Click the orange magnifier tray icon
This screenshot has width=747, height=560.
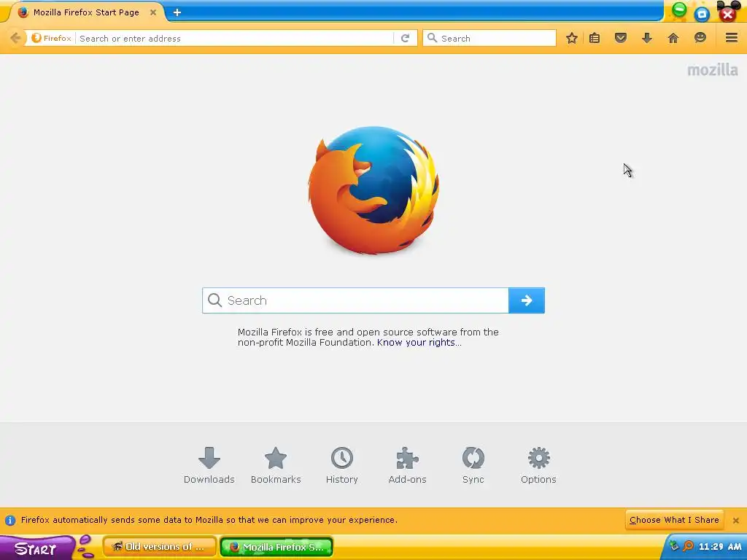pyautogui.click(x=688, y=546)
